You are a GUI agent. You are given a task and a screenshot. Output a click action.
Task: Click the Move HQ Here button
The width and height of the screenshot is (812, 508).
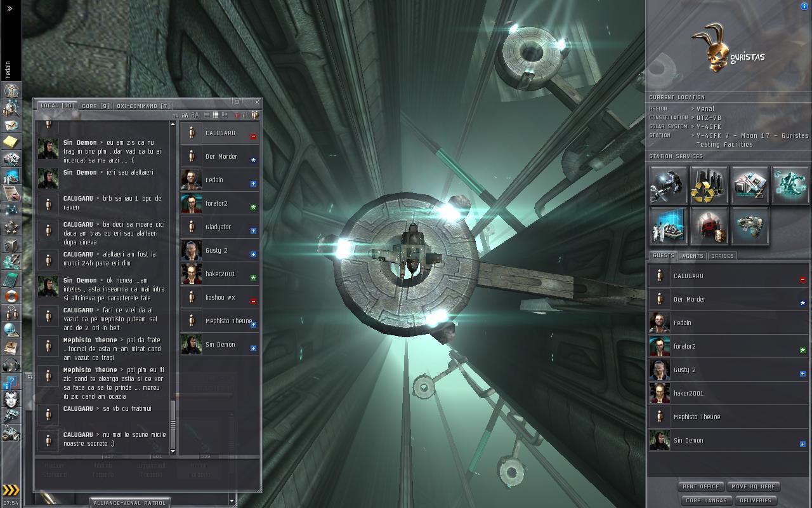tap(753, 486)
